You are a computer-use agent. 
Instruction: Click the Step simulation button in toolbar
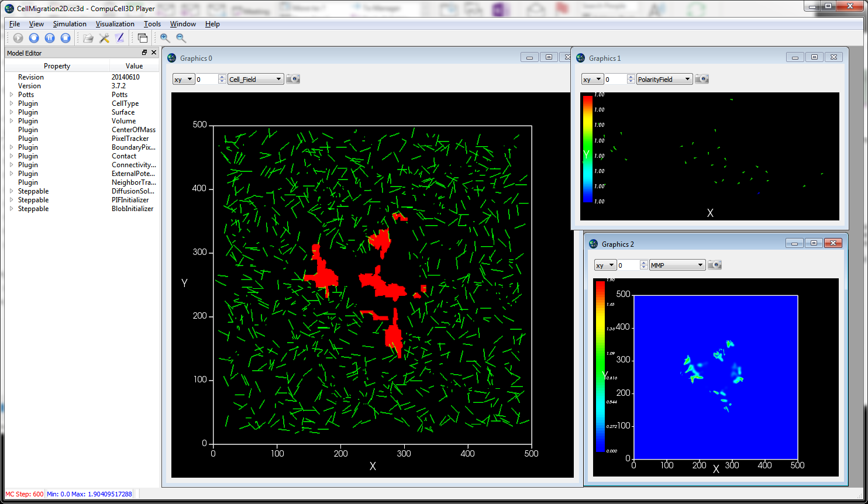tap(34, 38)
